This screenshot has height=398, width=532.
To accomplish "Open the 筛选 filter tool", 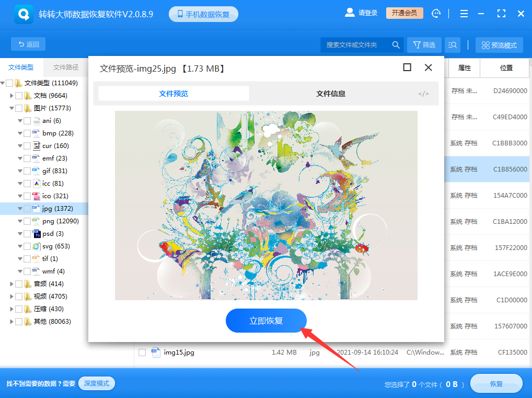I will (424, 44).
